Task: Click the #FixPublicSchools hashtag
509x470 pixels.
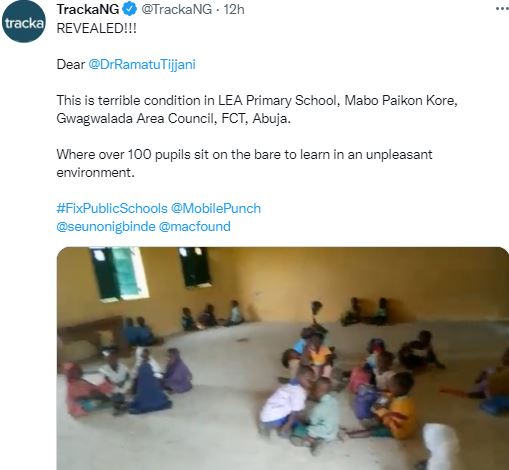Action: [112, 208]
